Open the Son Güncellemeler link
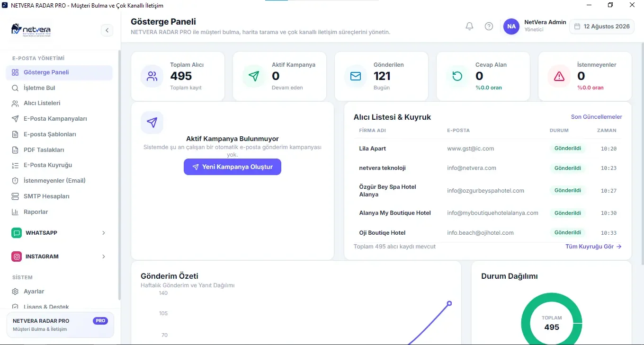Screen dimensions: 644x345 597,117
